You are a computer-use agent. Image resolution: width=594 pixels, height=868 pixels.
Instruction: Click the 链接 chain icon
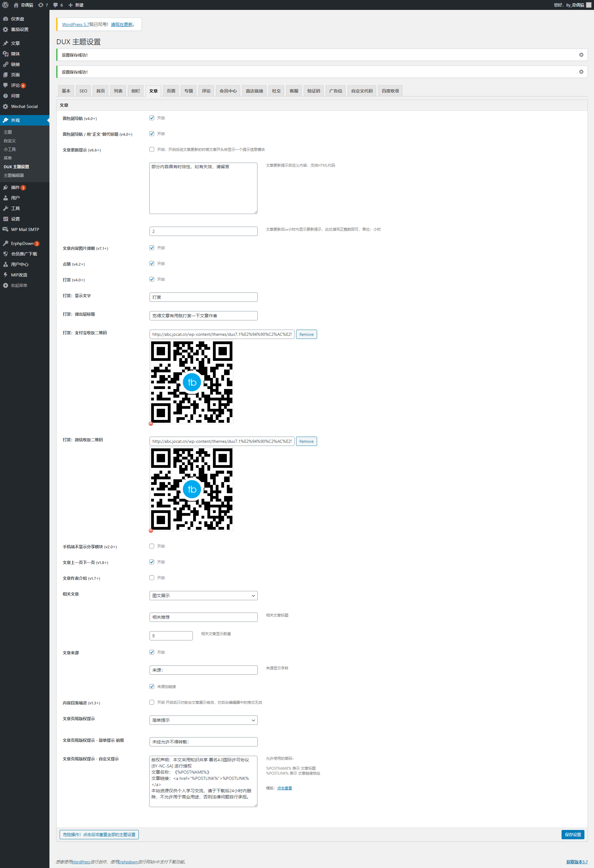[x=6, y=64]
